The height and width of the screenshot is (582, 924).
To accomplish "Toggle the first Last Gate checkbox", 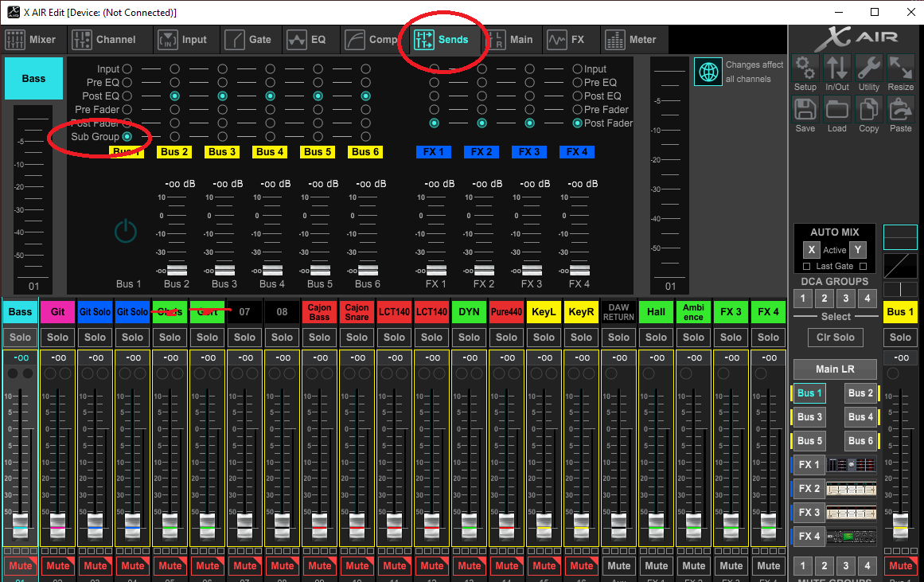I will click(807, 267).
